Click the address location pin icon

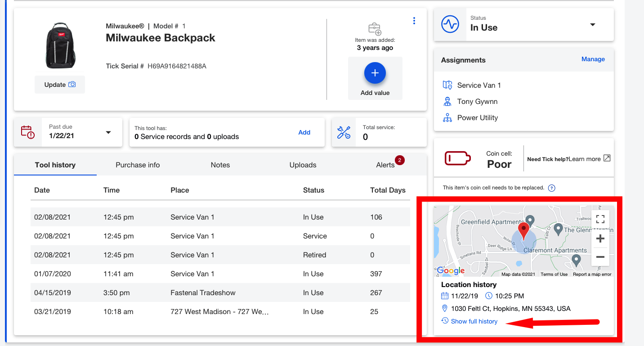click(445, 309)
